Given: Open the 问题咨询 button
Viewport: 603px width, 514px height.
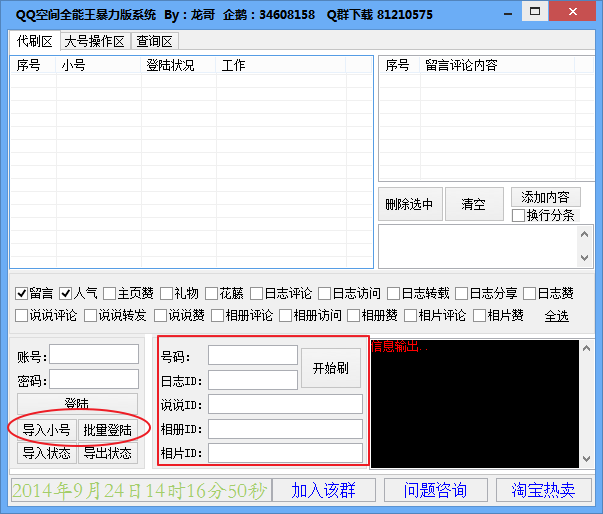Looking at the screenshot, I should (x=436, y=490).
